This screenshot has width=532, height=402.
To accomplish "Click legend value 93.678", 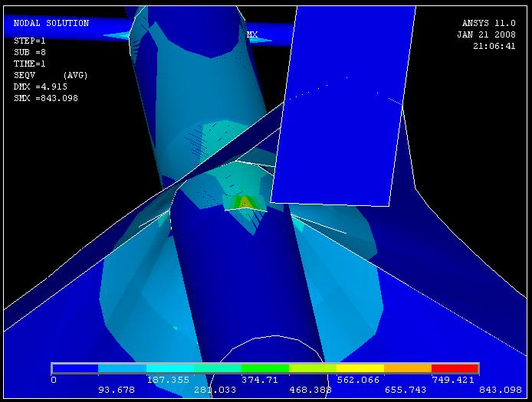I will [117, 391].
